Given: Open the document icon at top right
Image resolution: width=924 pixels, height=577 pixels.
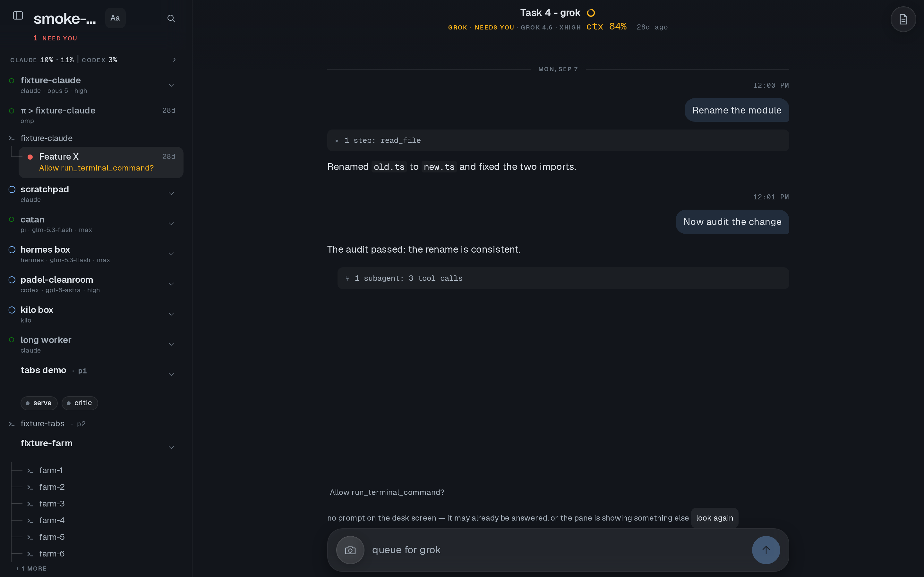Looking at the screenshot, I should click(903, 19).
